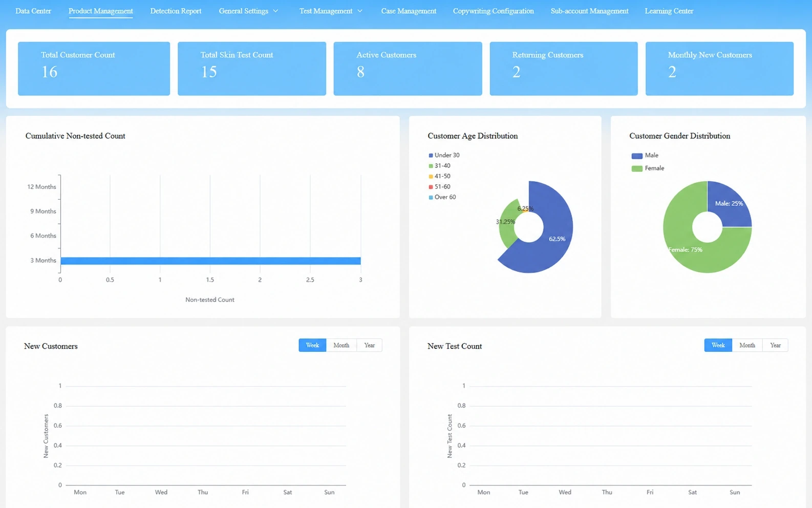Open the Data Center tab
This screenshot has height=508, width=812.
[33, 11]
